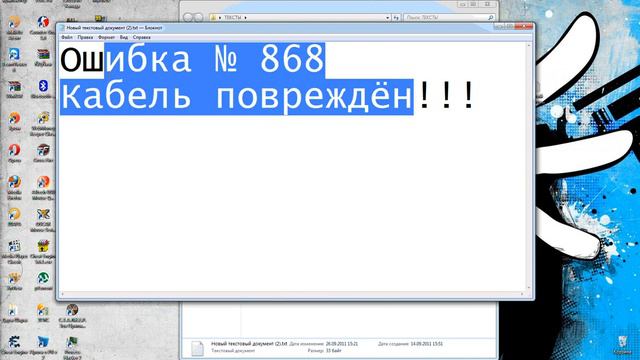Select the blue square face-icon desktop shortcut
The image size is (640, 360).
point(14,60)
